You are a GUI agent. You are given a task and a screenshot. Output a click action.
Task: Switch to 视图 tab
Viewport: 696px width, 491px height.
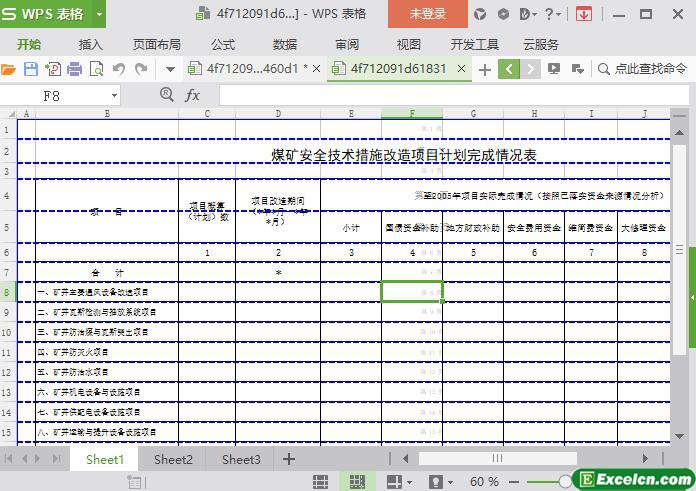coord(408,44)
